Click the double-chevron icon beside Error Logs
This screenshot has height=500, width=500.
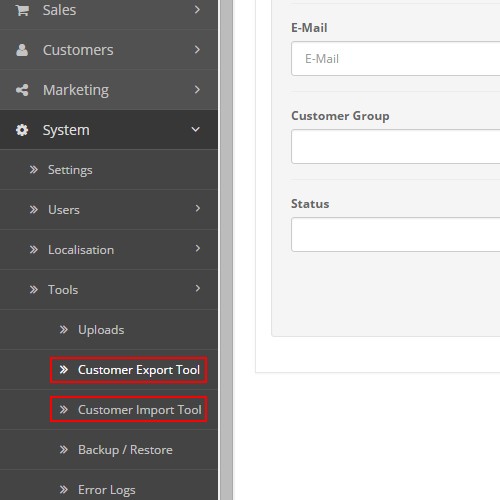pyautogui.click(x=63, y=490)
